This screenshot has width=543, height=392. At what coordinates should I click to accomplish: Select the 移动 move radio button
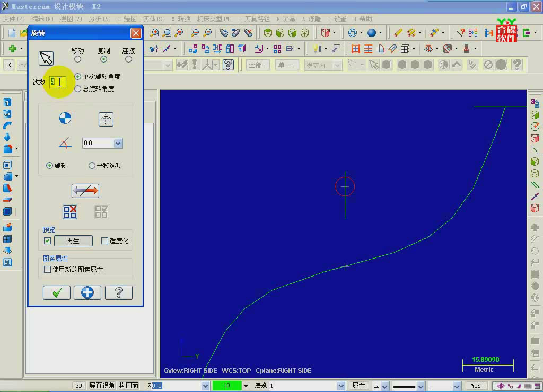tap(77, 59)
